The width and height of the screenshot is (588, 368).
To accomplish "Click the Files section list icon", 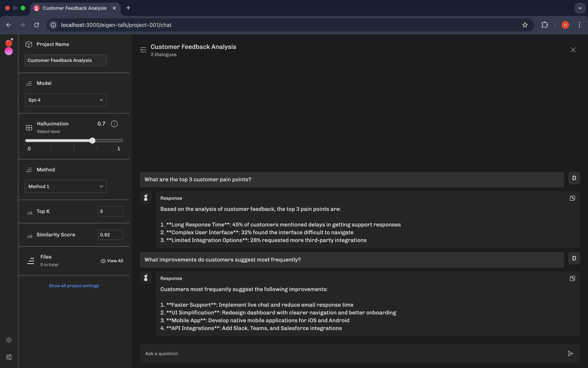I will click(31, 261).
